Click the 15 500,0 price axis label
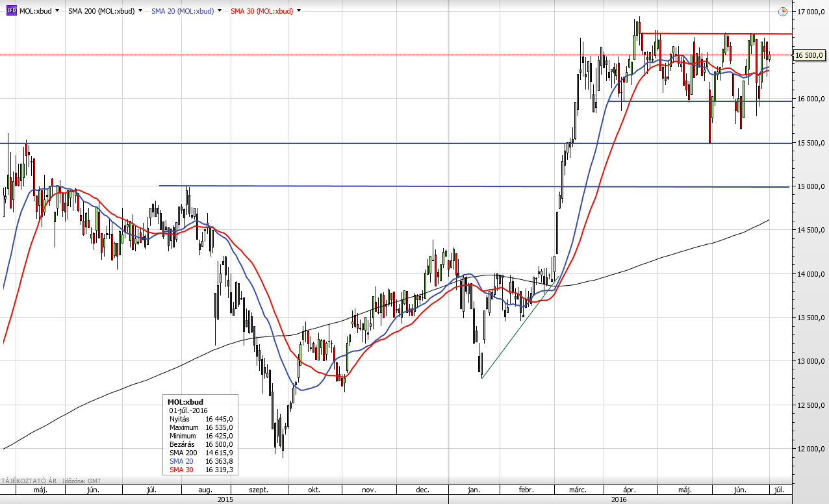 coord(810,143)
